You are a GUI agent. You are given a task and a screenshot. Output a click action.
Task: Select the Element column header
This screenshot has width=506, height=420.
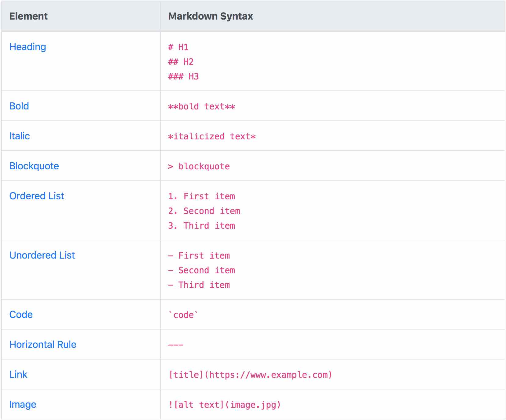28,17
